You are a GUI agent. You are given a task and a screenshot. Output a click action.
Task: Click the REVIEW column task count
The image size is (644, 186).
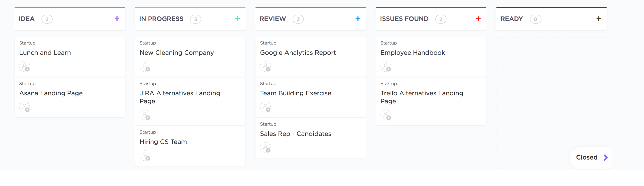point(298,19)
